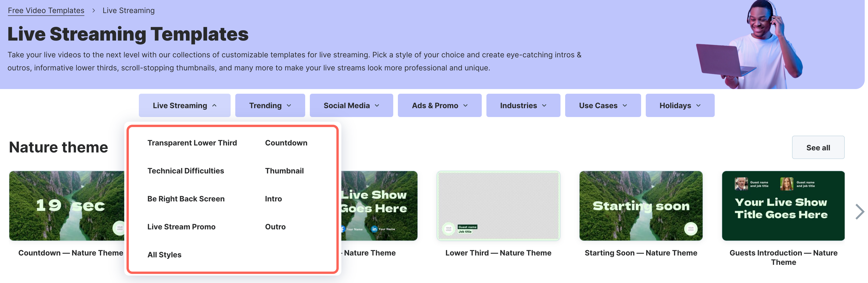
Task: Select Live Stream Promo menu item
Action: pyautogui.click(x=181, y=227)
